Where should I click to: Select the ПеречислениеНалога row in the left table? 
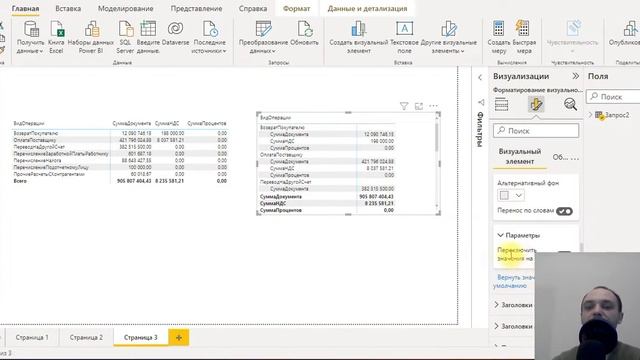(x=120, y=160)
